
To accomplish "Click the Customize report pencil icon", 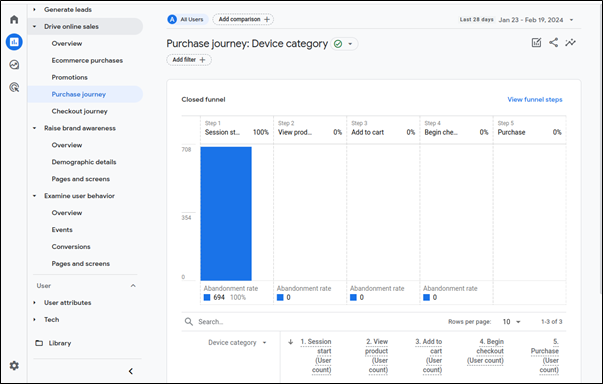I will 536,43.
